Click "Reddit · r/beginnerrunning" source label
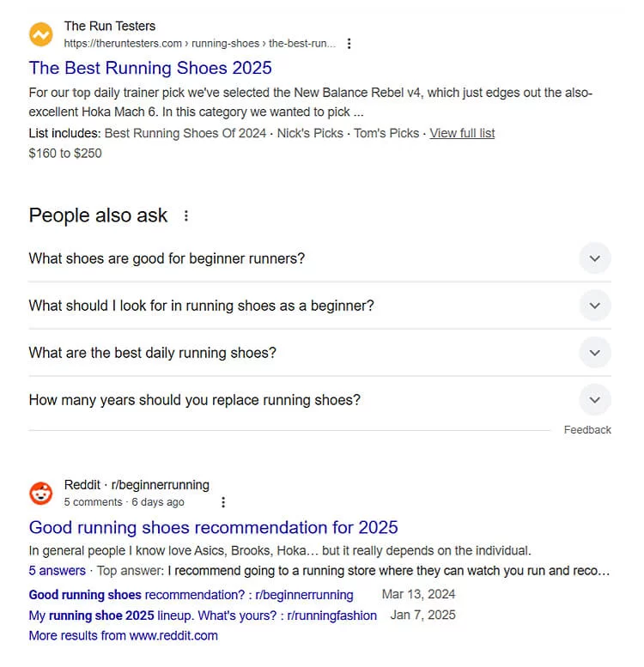644x667 pixels. pyautogui.click(x=137, y=485)
